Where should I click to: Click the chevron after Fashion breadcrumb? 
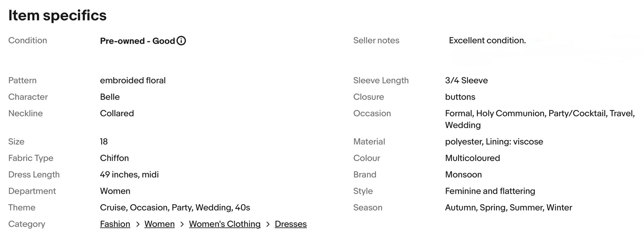tap(138, 224)
